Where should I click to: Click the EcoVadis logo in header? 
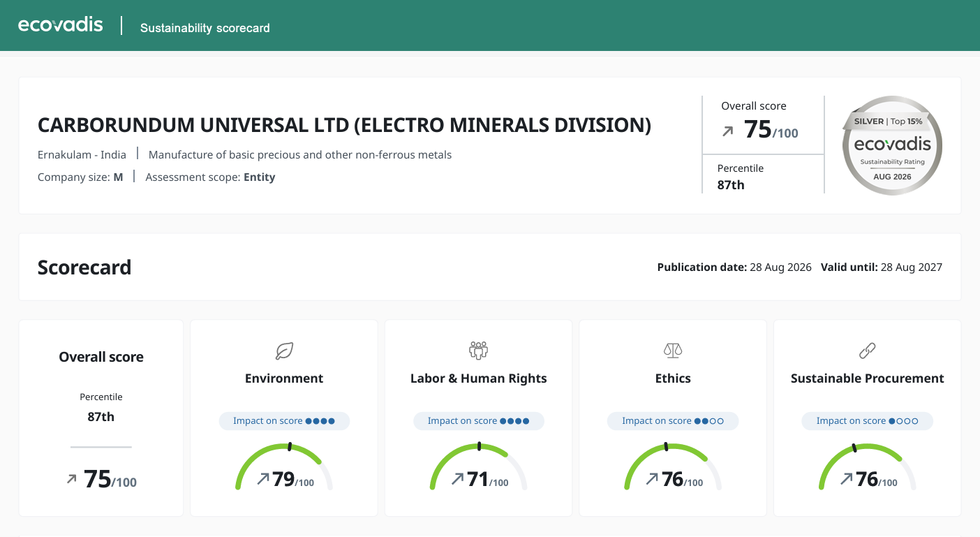(x=61, y=25)
